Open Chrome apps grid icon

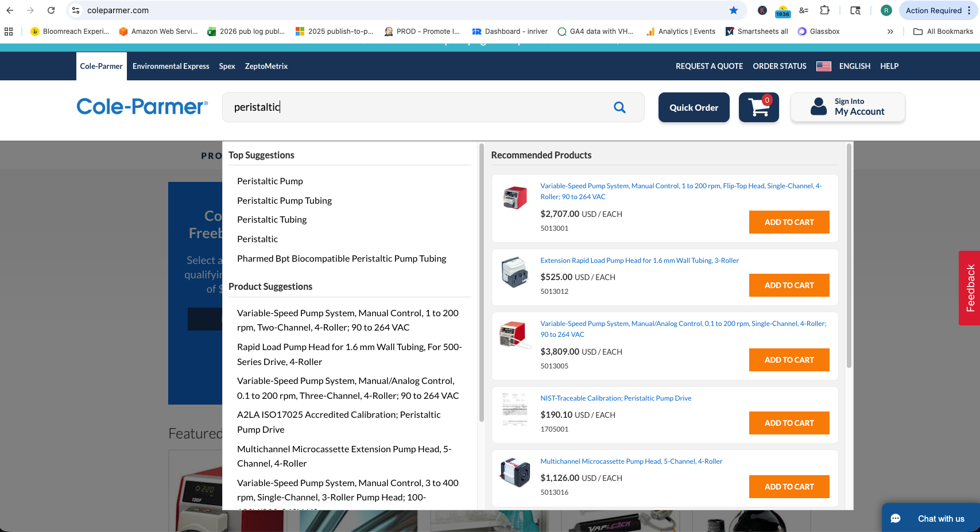coord(9,32)
